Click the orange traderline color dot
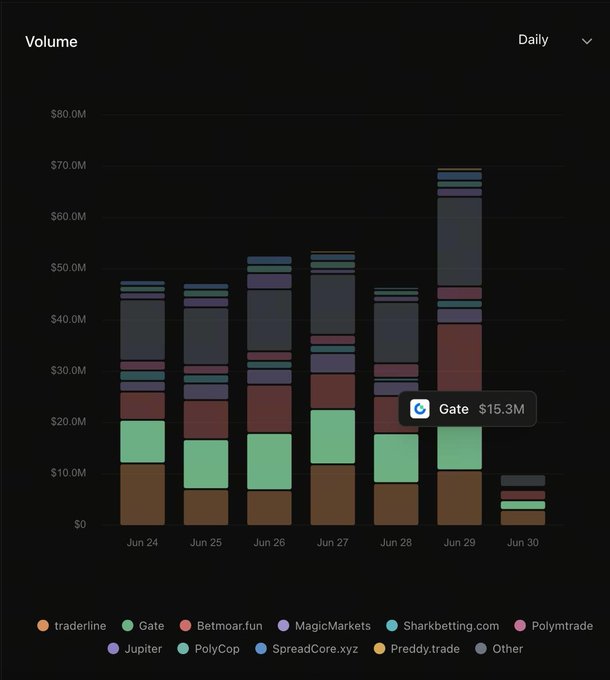 click(43, 625)
